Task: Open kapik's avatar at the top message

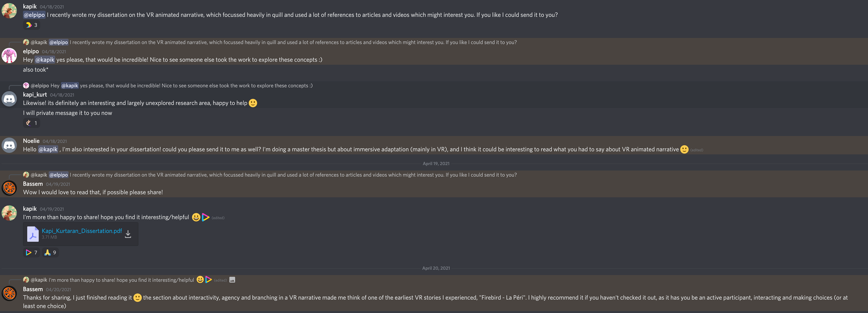Action: click(x=9, y=11)
